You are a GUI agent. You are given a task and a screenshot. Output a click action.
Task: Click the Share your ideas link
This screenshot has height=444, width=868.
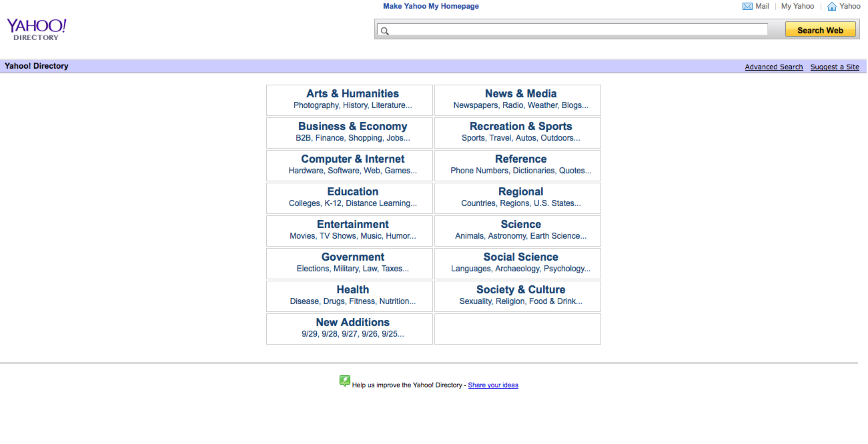point(493,385)
